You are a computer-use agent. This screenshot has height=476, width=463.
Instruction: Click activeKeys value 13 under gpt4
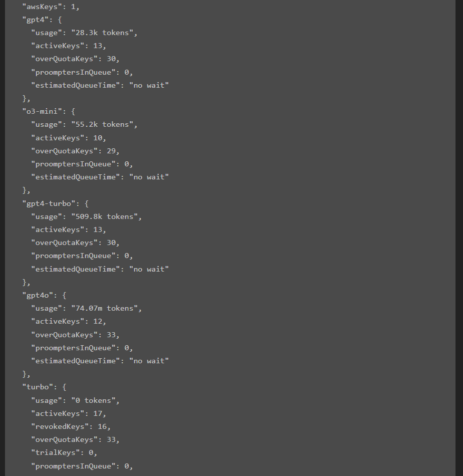click(98, 46)
